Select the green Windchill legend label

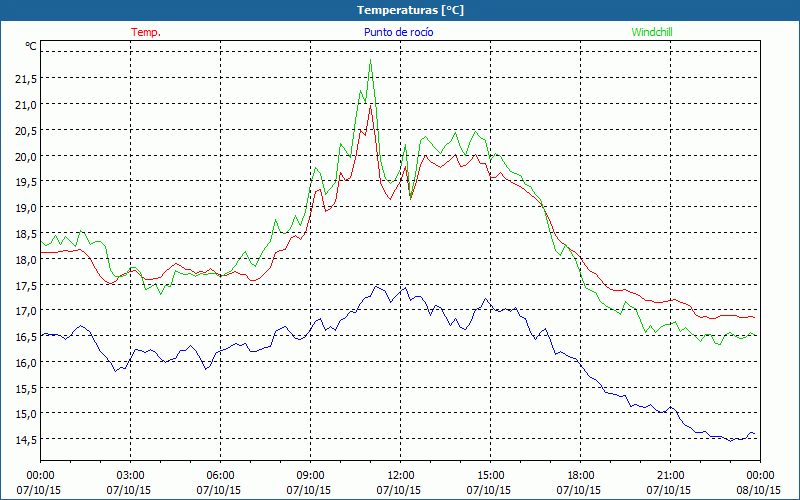coord(652,32)
